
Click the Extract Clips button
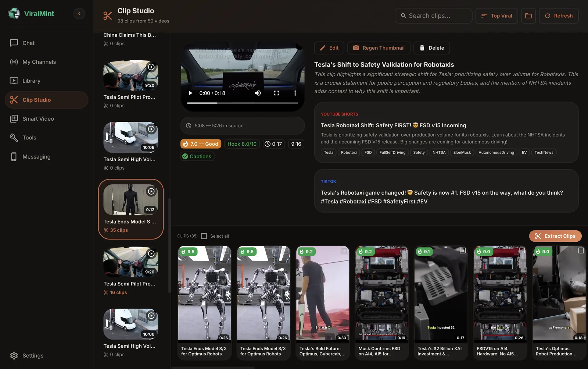click(555, 236)
